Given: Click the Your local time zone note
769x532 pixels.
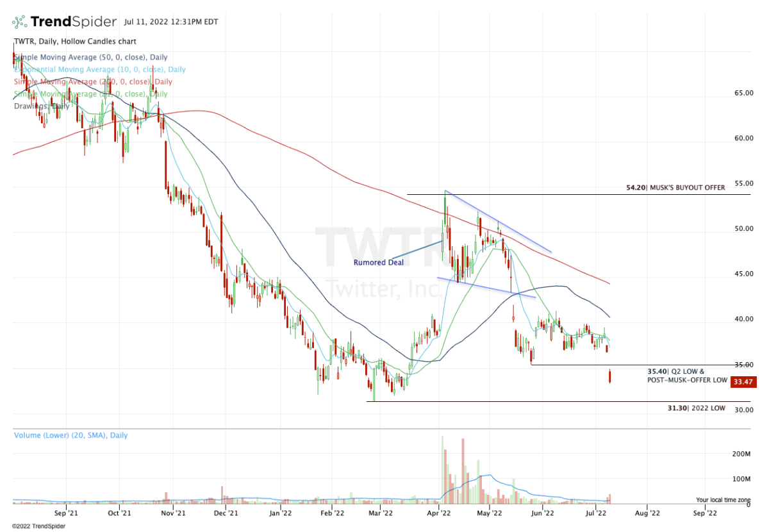Looking at the screenshot, I should click(723, 500).
